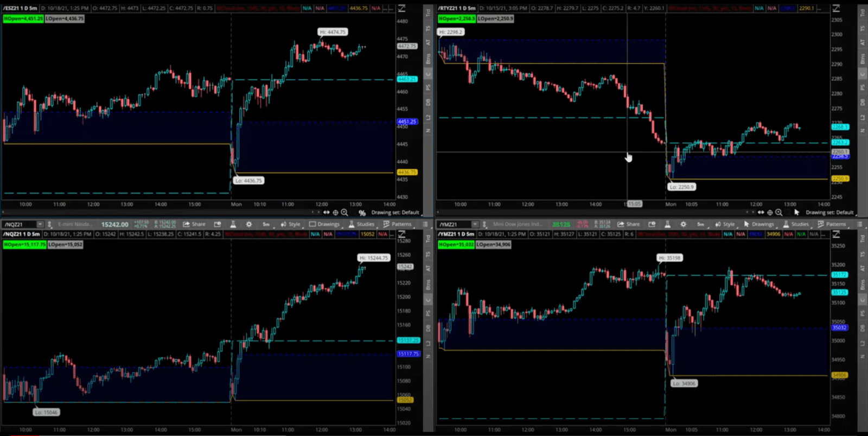Screen dimensions: 868x436
Task: Toggle the C side panel on /YMZ21 chart
Action: [x=863, y=299]
